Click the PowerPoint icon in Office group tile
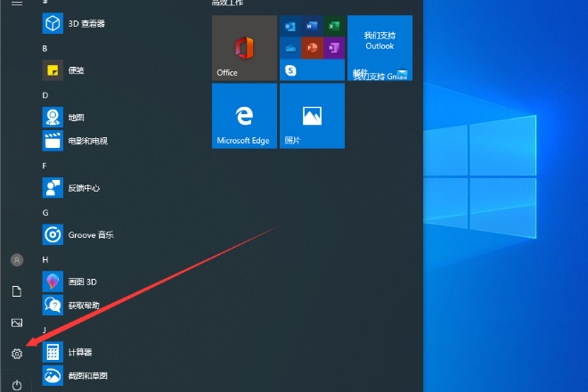This screenshot has height=392, width=588. coord(312,48)
